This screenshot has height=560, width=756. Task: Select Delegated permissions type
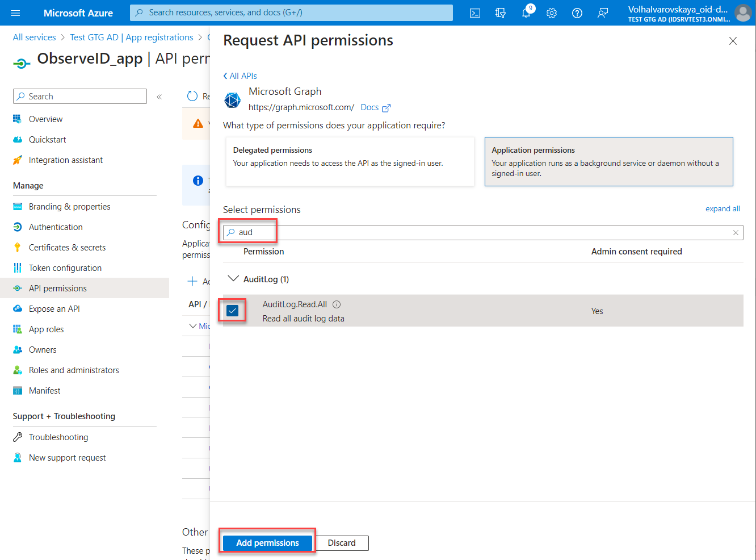350,161
